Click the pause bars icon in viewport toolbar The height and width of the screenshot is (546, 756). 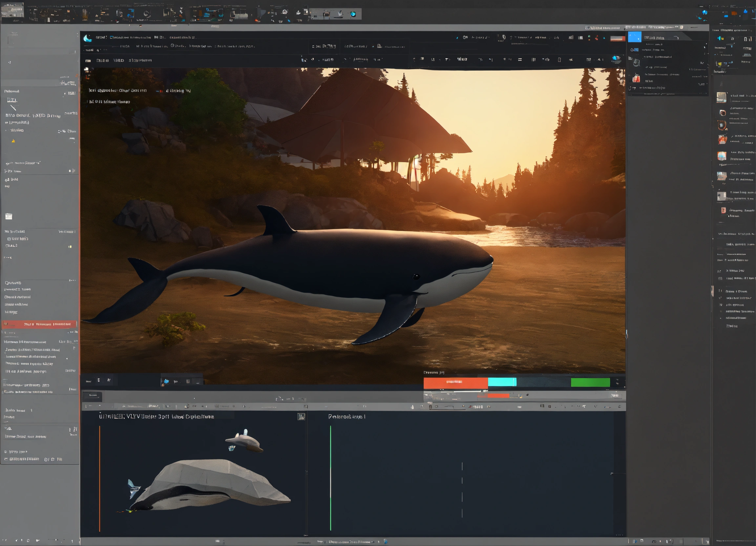click(x=533, y=60)
